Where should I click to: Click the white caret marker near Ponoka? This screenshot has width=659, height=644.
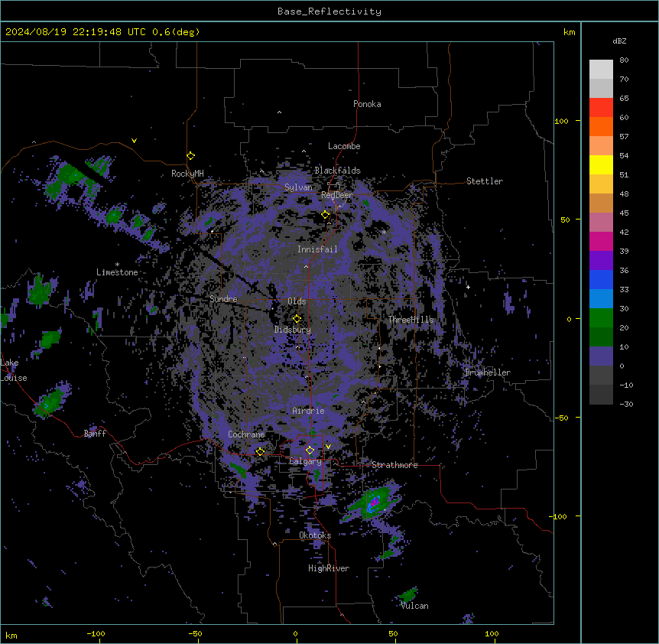click(280, 112)
